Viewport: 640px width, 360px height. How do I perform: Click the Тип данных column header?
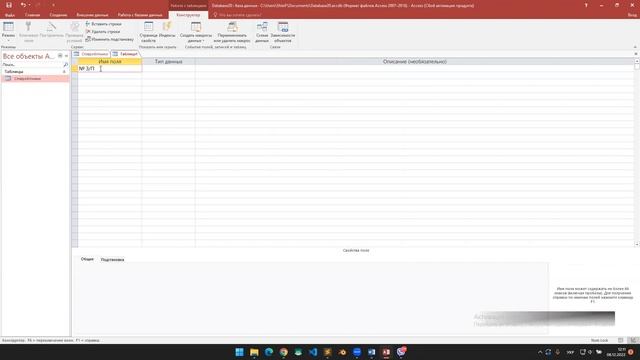(x=169, y=62)
